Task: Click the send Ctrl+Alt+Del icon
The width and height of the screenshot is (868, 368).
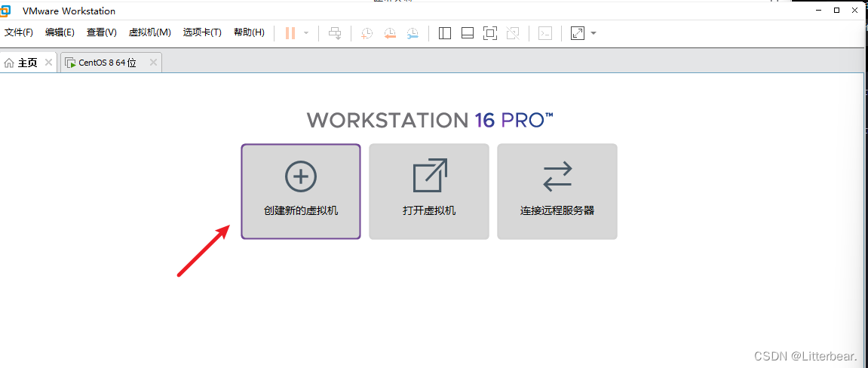Action: point(335,33)
